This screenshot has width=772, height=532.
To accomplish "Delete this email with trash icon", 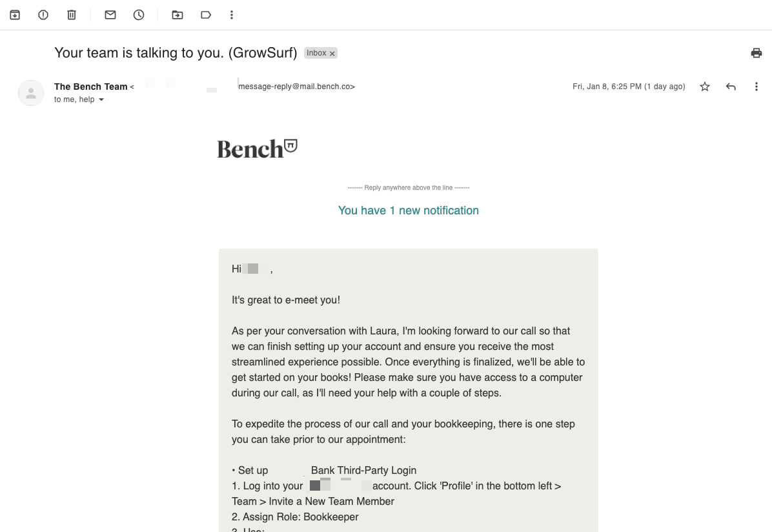I will coord(72,15).
